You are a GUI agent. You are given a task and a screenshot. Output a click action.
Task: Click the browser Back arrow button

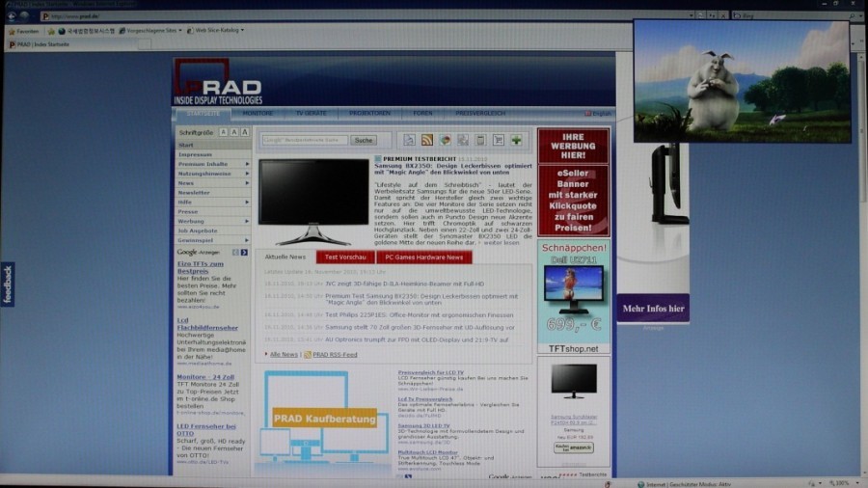click(12, 14)
